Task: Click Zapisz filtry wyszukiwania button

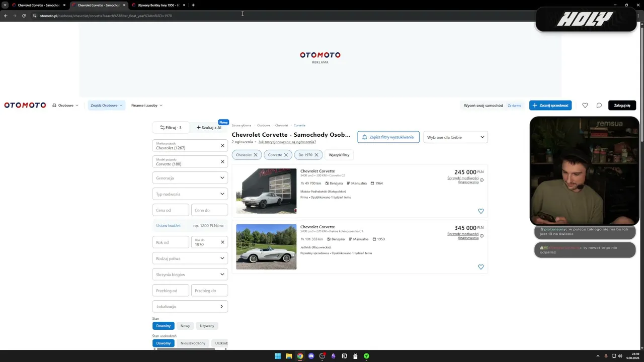Action: (x=388, y=137)
